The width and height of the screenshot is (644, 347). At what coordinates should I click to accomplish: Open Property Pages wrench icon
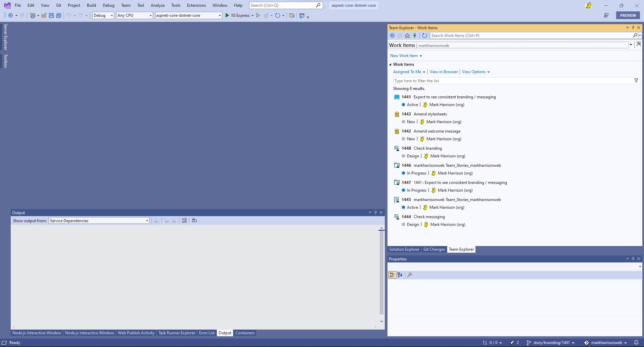(x=410, y=275)
